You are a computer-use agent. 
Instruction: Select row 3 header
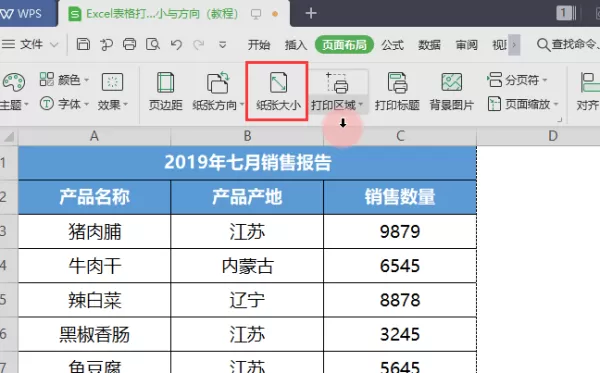pos(8,231)
